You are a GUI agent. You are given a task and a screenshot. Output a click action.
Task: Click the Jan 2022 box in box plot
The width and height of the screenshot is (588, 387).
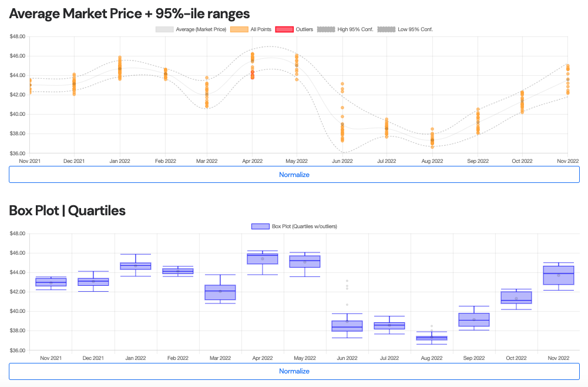pos(136,266)
